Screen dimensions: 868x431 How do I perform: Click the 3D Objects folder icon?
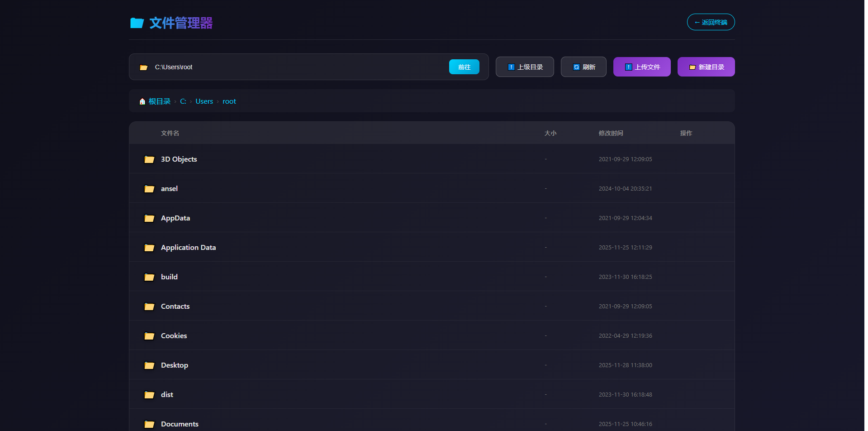pyautogui.click(x=149, y=159)
